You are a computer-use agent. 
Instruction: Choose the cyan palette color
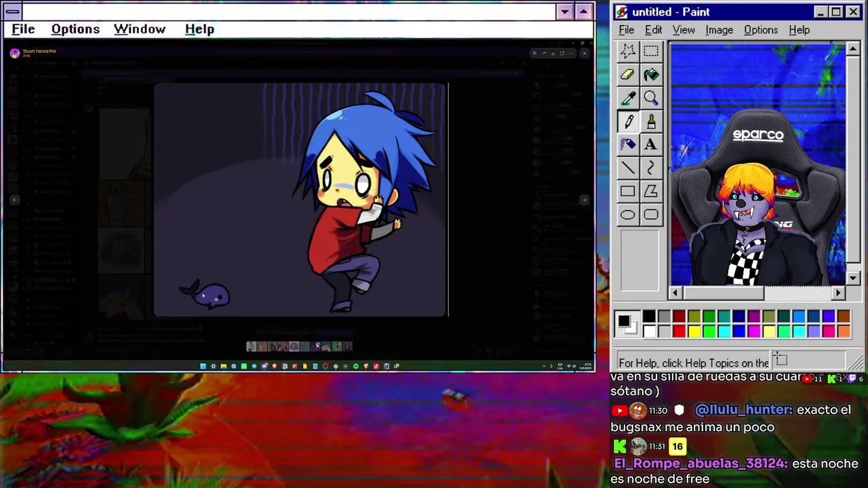click(x=724, y=331)
